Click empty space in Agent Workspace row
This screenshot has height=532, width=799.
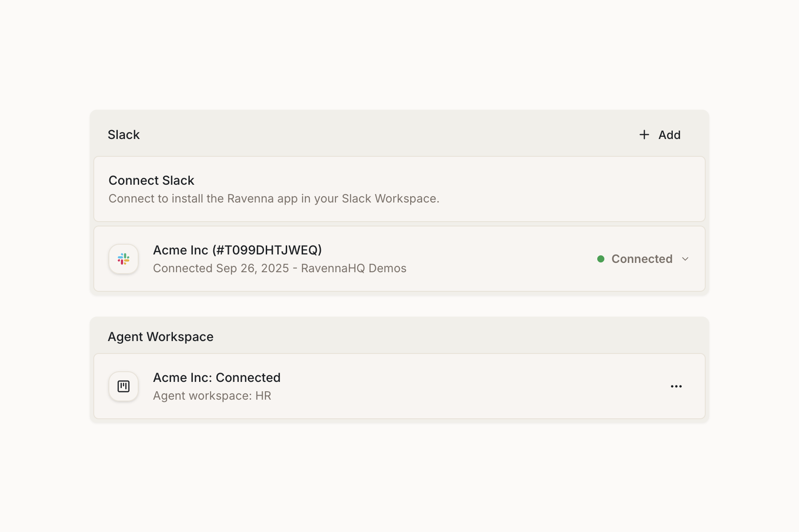point(467,386)
